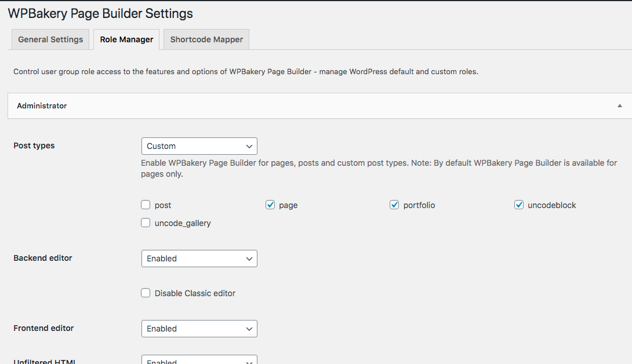
Task: Collapse the Administrator section arrow
Action: pyautogui.click(x=619, y=106)
